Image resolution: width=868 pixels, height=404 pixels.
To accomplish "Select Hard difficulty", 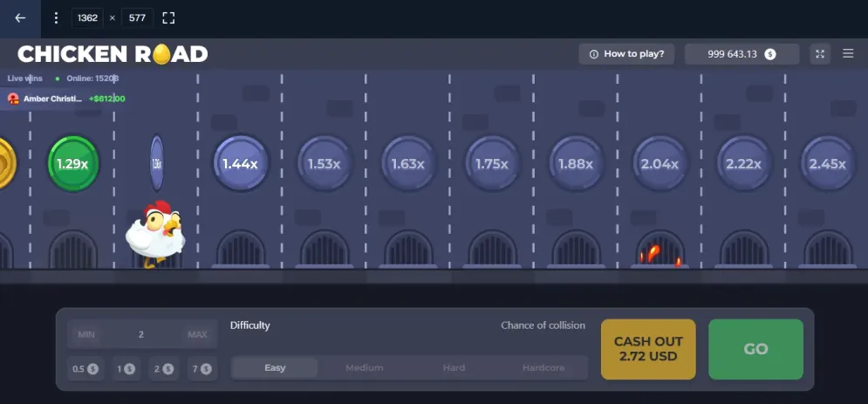I will click(454, 367).
